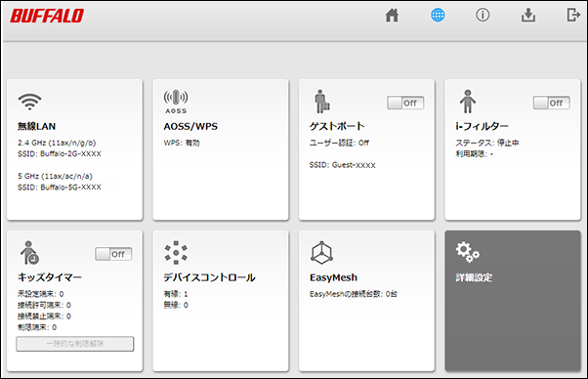
Task: Open the 詳細設定 advanced settings tile
Action: coord(513,301)
